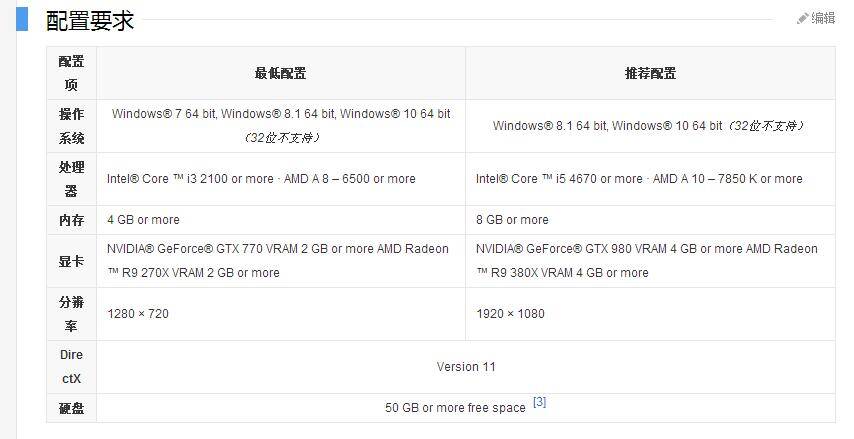The image size is (854, 439).
Task: Click the 分辨率 row label
Action: pyautogui.click(x=71, y=314)
